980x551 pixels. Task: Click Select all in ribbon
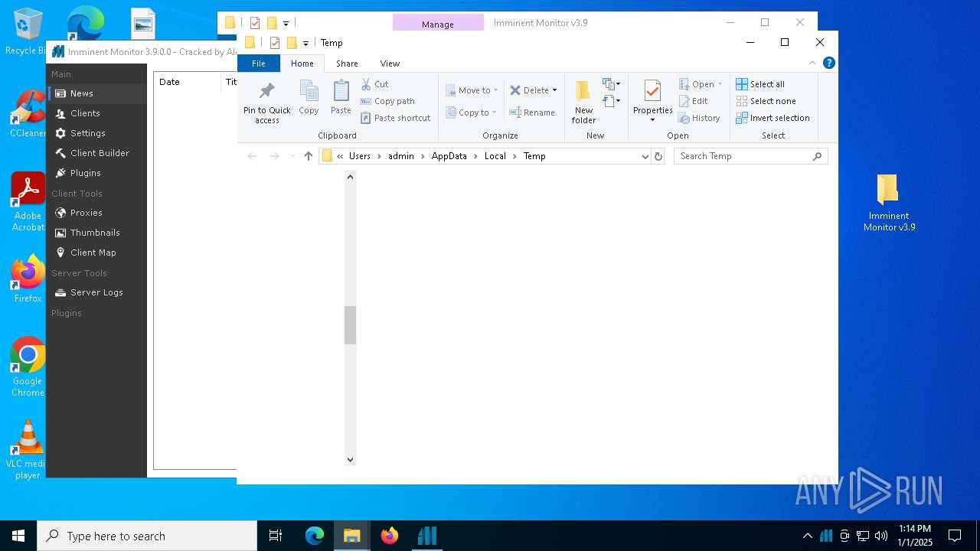pos(760,84)
